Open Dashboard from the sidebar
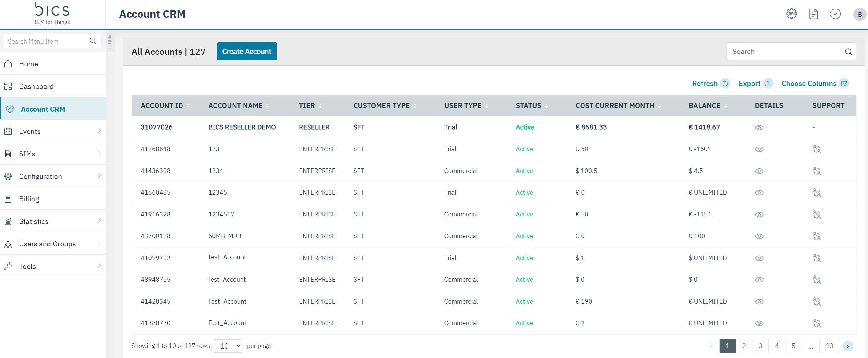This screenshot has width=868, height=358. [36, 86]
